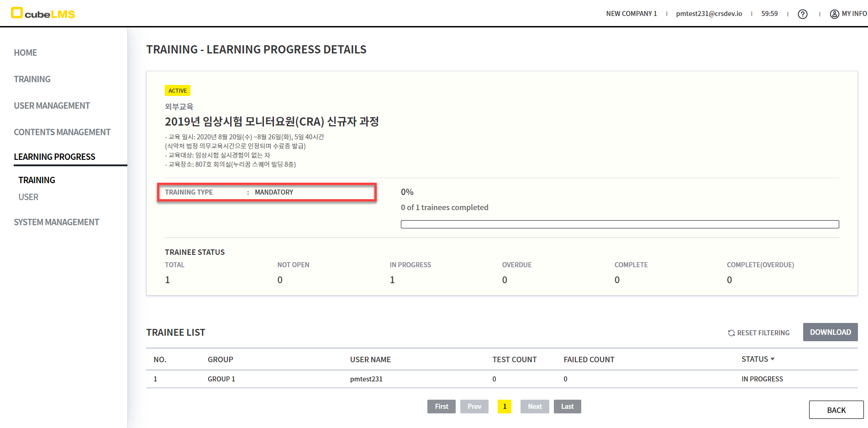The width and height of the screenshot is (868, 428).
Task: Select USER submenu under Learning Progress
Action: (x=28, y=197)
